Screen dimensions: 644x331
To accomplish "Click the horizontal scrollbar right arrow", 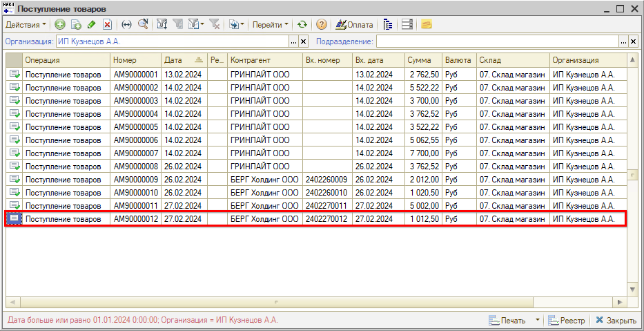I will point(620,302).
